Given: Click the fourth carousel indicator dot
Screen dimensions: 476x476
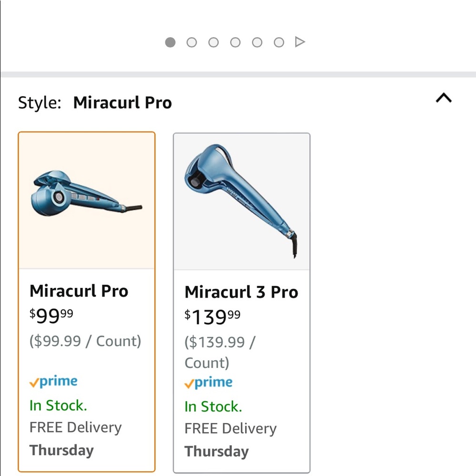Looking at the screenshot, I should (x=235, y=42).
